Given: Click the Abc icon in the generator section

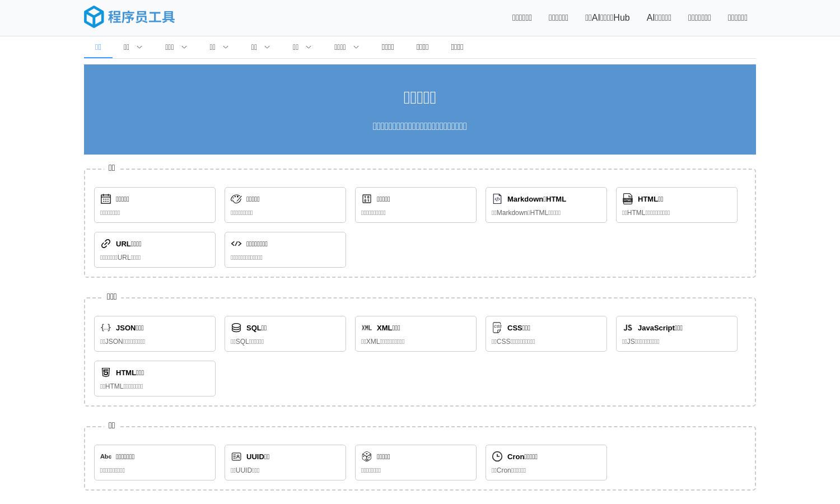Looking at the screenshot, I should [106, 456].
